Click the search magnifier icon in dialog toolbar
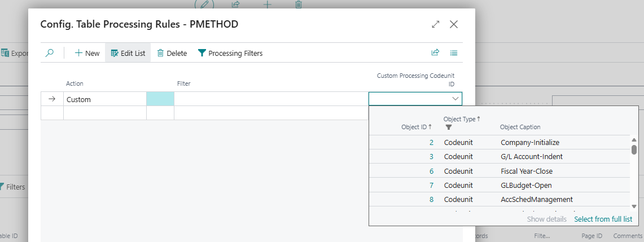644x242 pixels. pos(50,53)
